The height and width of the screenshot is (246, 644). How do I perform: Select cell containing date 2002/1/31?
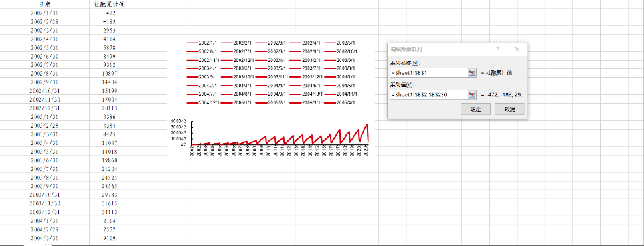[44, 13]
